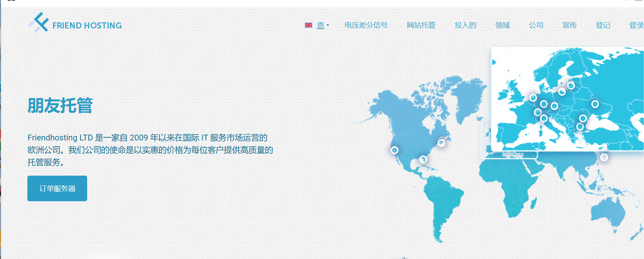Select the US west coast location marker
The width and height of the screenshot is (644, 259).
(x=394, y=150)
